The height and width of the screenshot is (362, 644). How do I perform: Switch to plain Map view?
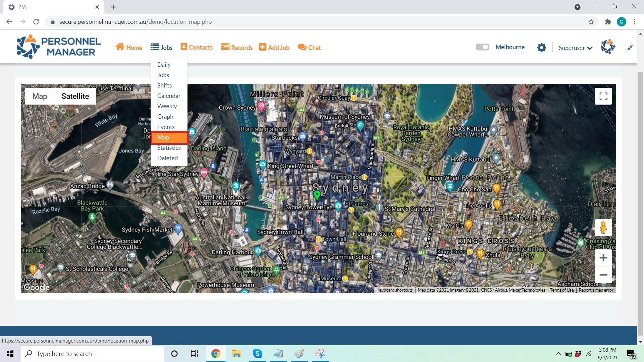40,96
